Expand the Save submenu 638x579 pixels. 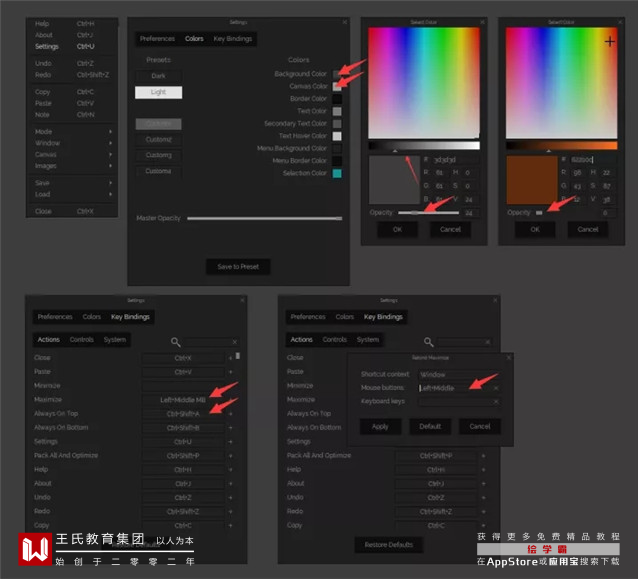[x=72, y=183]
